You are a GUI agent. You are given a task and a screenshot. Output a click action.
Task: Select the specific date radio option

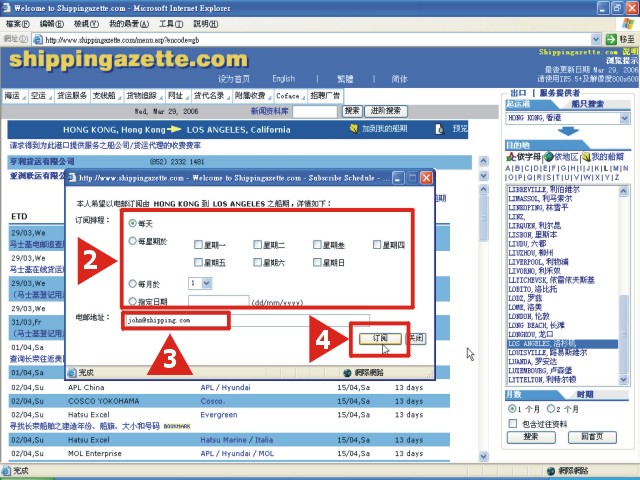click(x=132, y=301)
